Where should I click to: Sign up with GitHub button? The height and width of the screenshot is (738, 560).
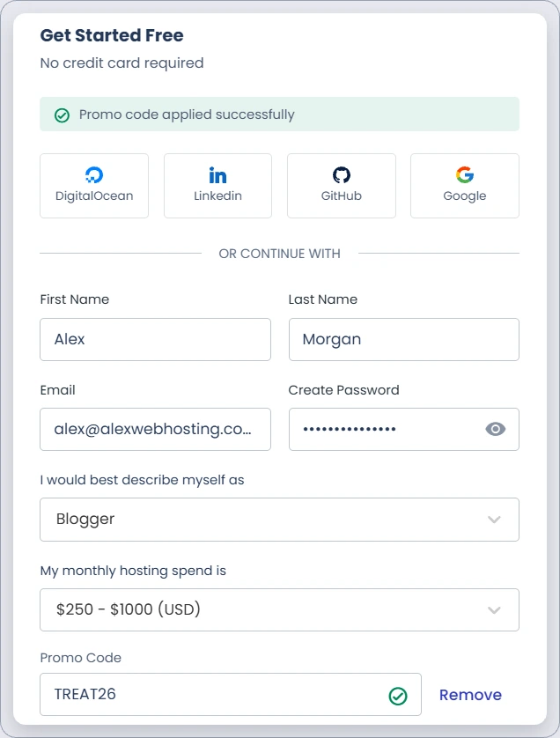coord(342,186)
